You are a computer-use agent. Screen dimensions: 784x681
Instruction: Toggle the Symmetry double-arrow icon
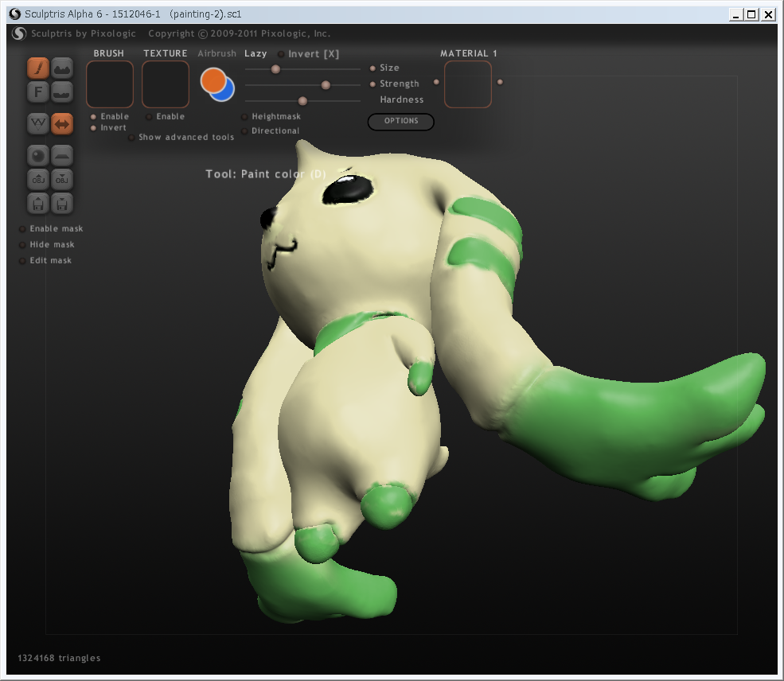pos(62,123)
